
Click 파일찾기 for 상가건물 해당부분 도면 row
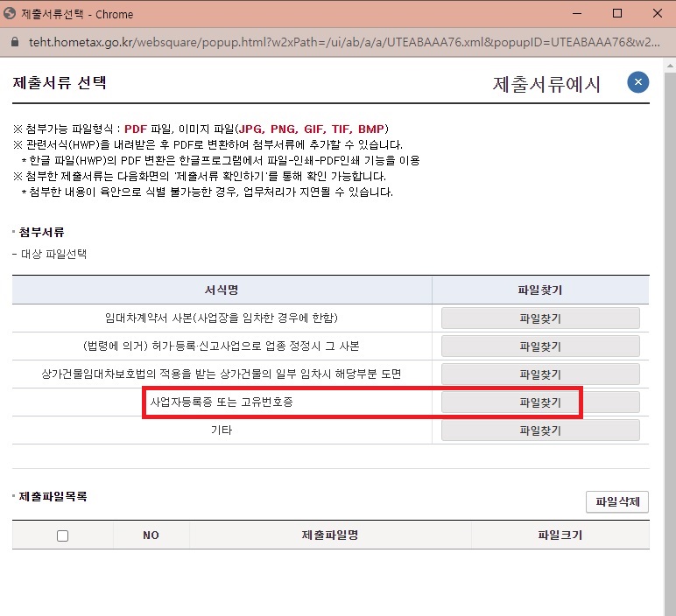(540, 374)
